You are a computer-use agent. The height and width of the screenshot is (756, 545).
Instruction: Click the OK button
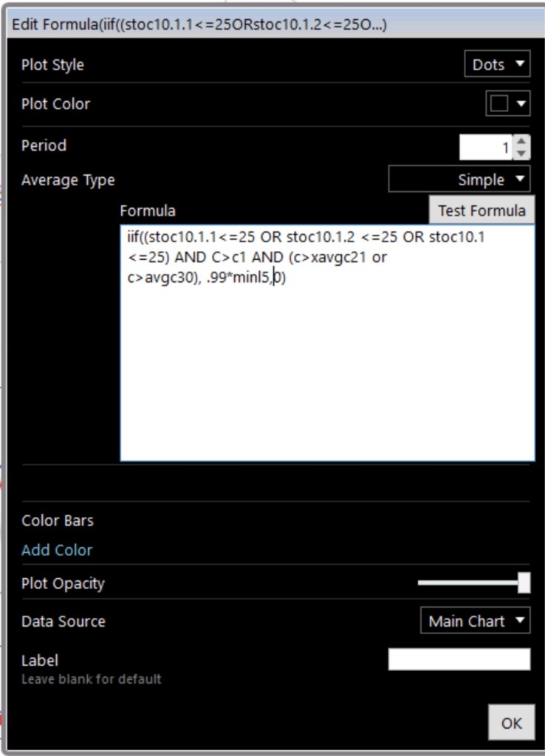[x=512, y=723]
